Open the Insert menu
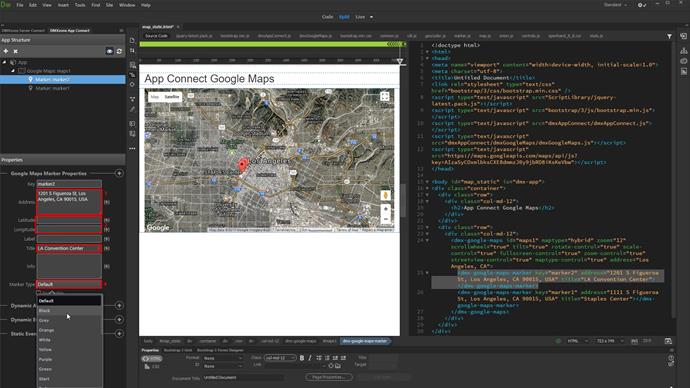 click(x=63, y=5)
